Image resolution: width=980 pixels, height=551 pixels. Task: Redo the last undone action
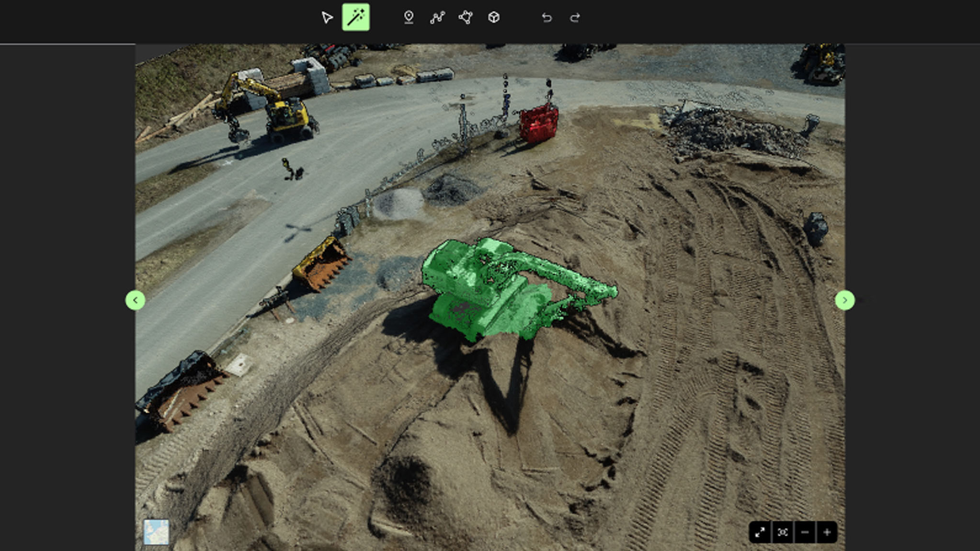575,18
